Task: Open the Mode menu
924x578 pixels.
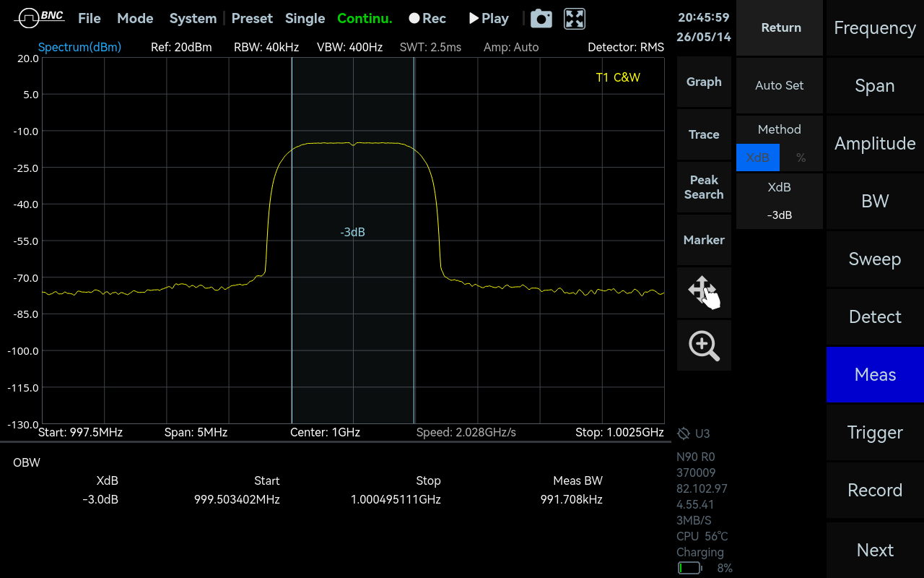Action: [135, 19]
